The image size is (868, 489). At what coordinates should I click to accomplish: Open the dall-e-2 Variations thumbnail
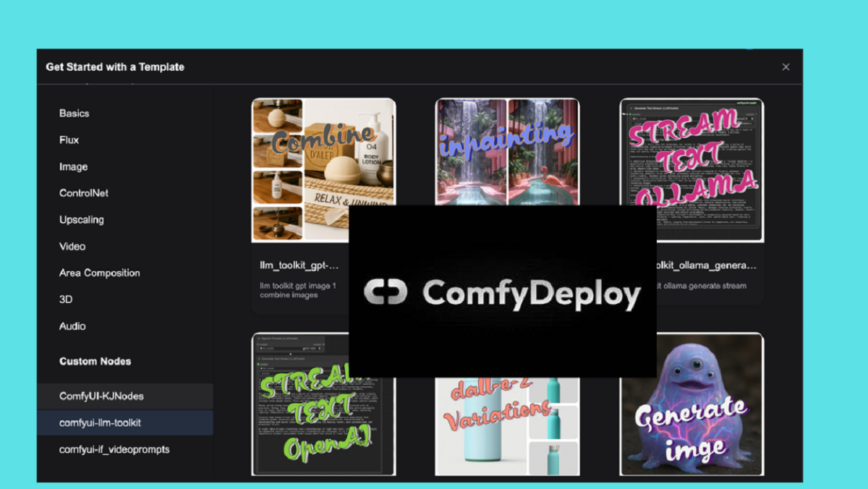click(507, 427)
